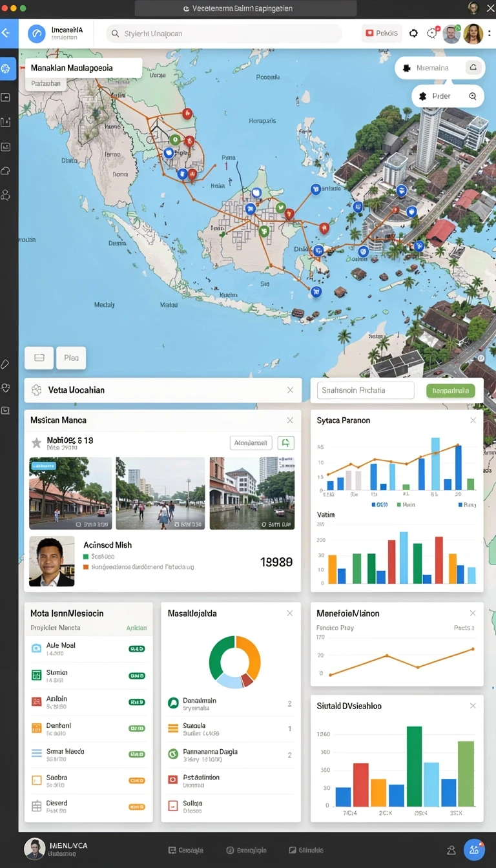Click the Prtasahan label under map title
Image resolution: width=496 pixels, height=868 pixels.
[46, 83]
